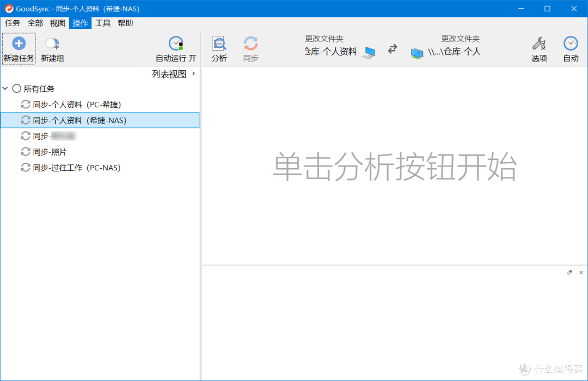Close the lower log panel
The width and height of the screenshot is (588, 381).
pos(581,273)
